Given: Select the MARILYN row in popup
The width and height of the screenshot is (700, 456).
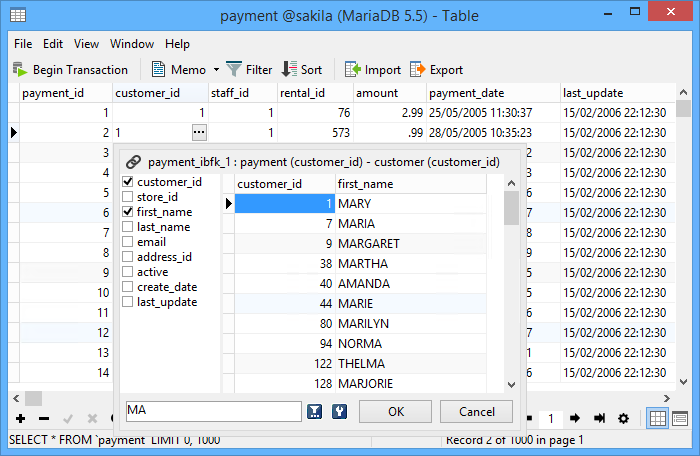Looking at the screenshot, I should [361, 323].
